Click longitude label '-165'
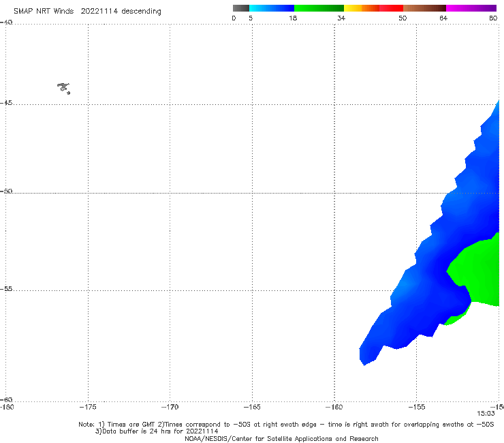 (x=252, y=407)
